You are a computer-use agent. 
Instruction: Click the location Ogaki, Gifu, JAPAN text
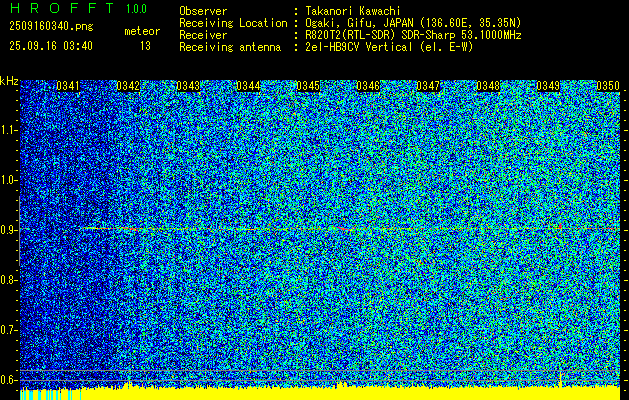[x=413, y=23]
